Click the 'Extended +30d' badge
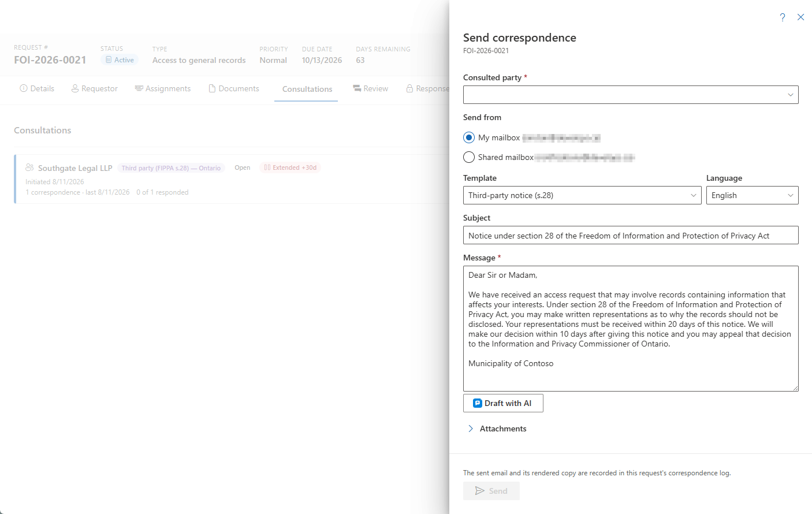Viewport: 812px width, 514px height. (290, 167)
